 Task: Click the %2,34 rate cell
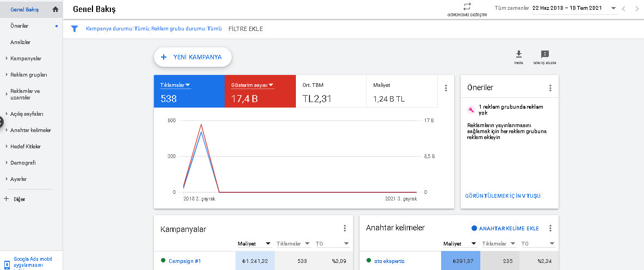[x=538, y=261]
